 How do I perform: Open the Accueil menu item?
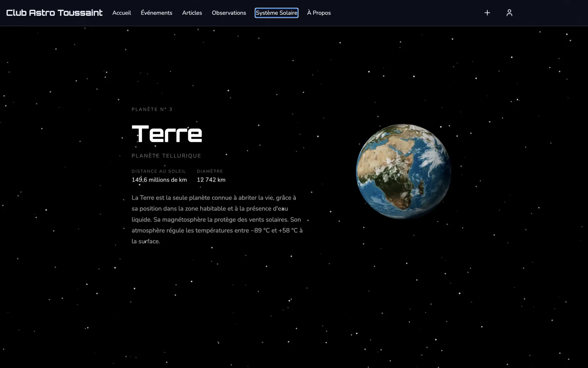point(122,13)
